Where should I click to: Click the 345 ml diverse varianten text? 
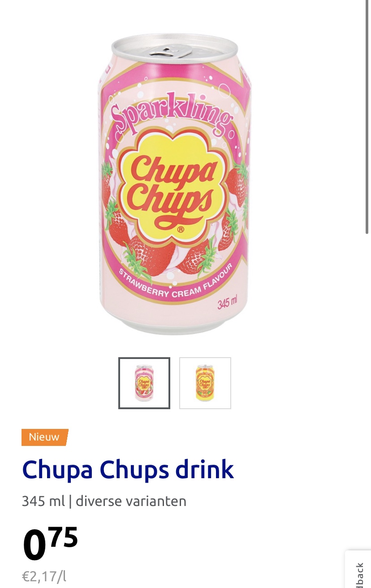tap(104, 501)
